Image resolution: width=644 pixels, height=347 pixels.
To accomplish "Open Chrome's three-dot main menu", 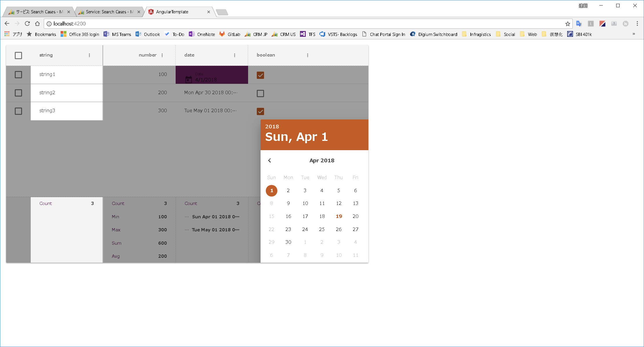I will pos(637,24).
